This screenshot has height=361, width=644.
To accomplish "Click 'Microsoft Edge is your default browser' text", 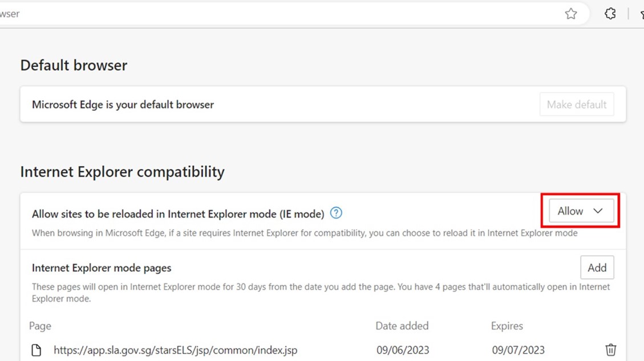I will point(123,105).
